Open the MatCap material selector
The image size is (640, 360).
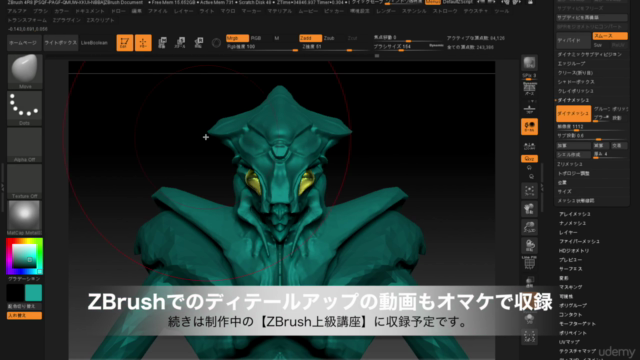pos(24,218)
